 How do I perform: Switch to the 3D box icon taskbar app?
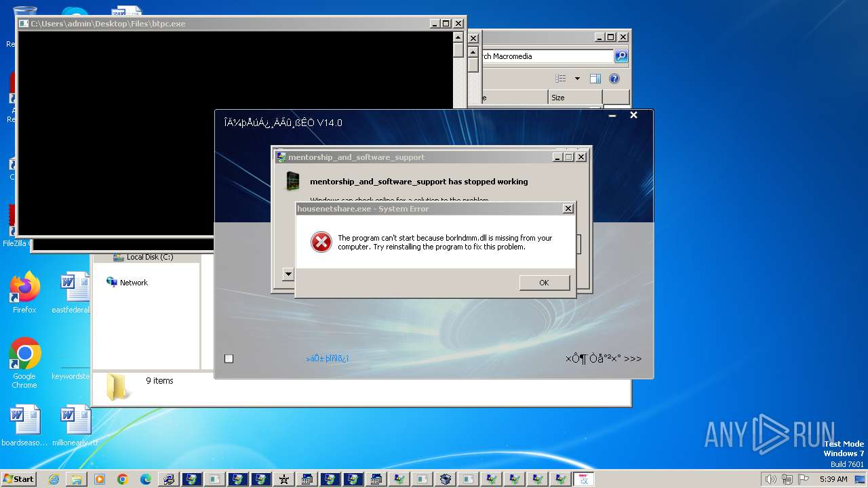445,479
